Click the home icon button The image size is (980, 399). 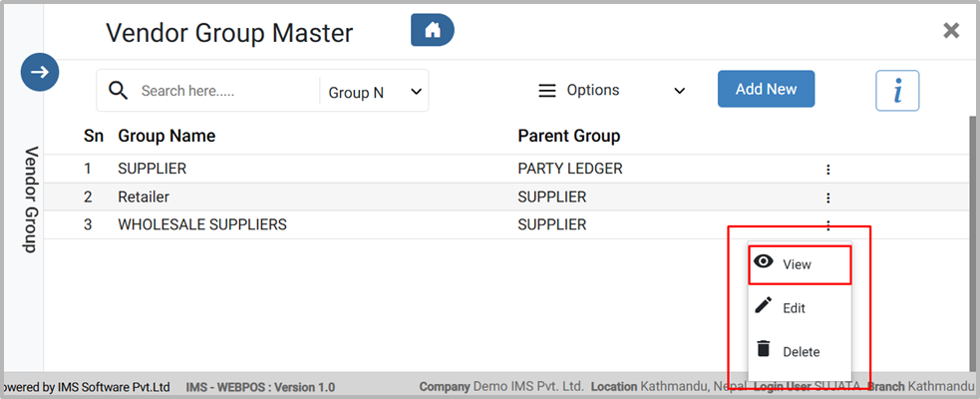pos(433,31)
